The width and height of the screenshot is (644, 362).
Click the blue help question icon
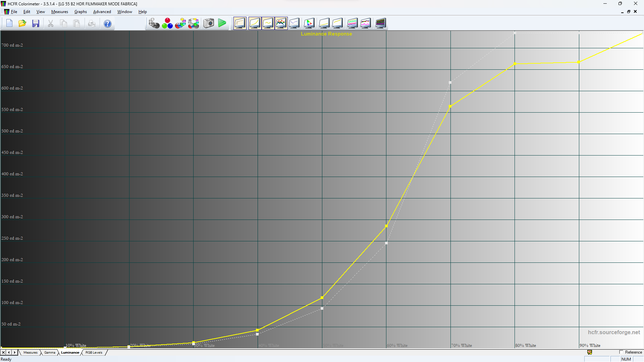(x=107, y=24)
